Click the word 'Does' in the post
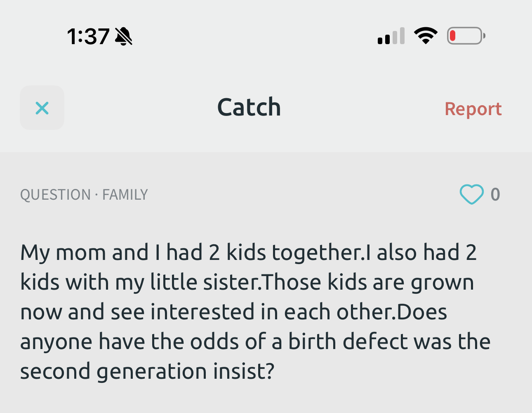Screen dimensions: 532x413 [x=422, y=312]
